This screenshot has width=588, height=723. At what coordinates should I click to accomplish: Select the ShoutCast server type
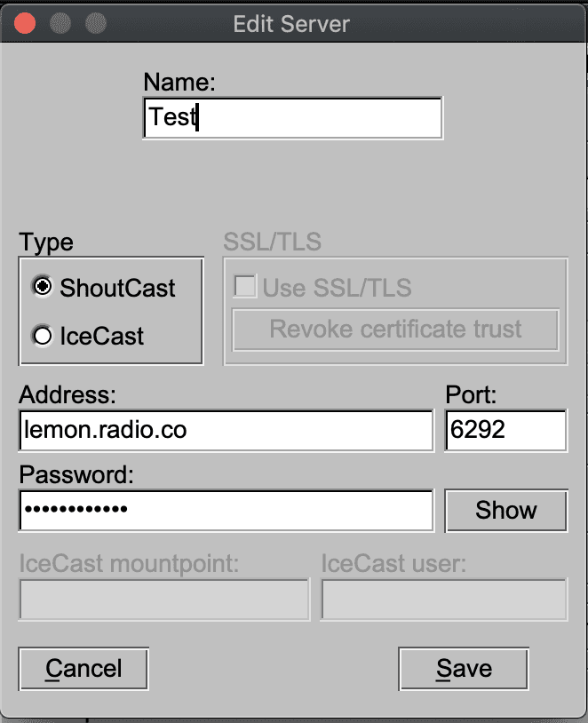pyautogui.click(x=40, y=288)
